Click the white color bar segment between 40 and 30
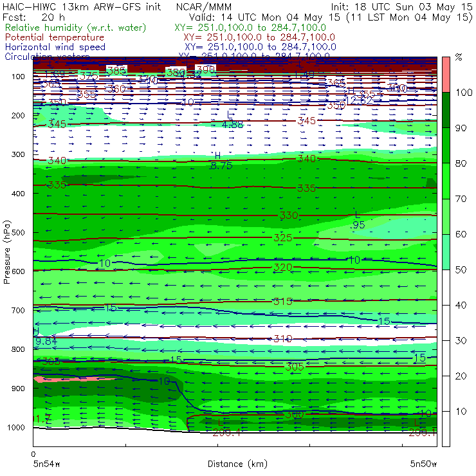Viewport: 476px width, 476px height. click(446, 323)
